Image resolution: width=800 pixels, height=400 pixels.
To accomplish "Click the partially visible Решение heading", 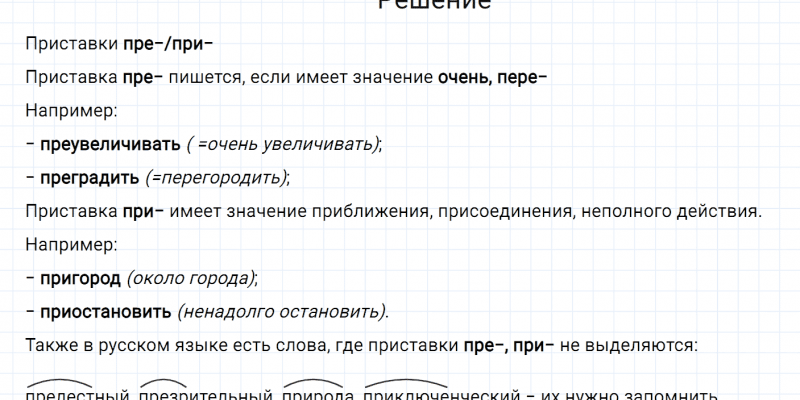I will tap(434, 5).
